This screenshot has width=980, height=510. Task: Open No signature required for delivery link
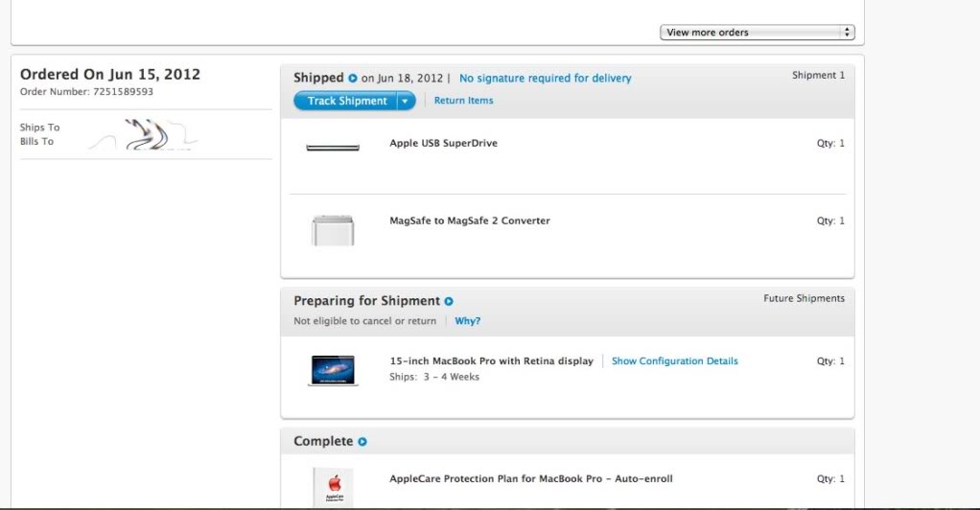[x=545, y=78]
